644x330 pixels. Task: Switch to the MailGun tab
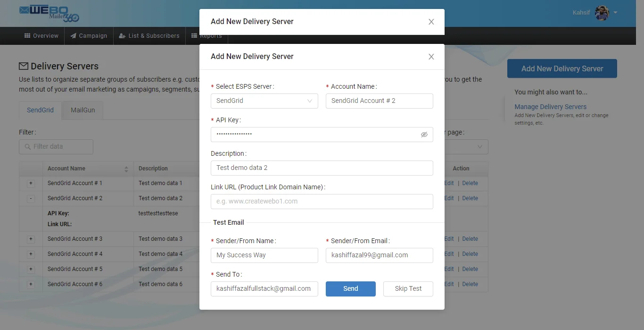pyautogui.click(x=83, y=110)
